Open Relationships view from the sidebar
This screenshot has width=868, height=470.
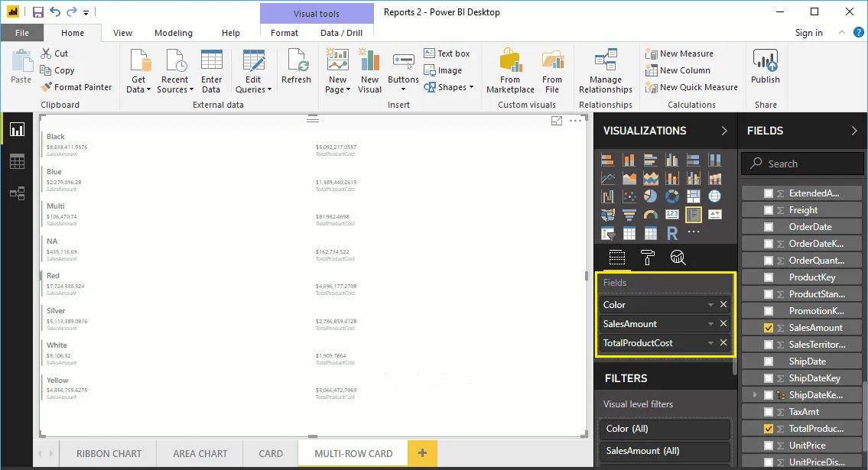point(17,193)
